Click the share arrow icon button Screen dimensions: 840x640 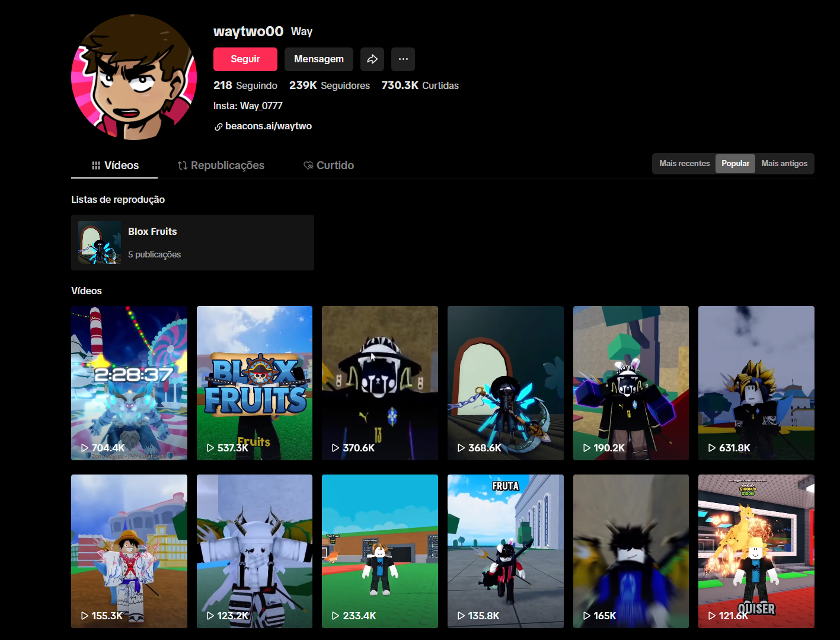(x=372, y=59)
